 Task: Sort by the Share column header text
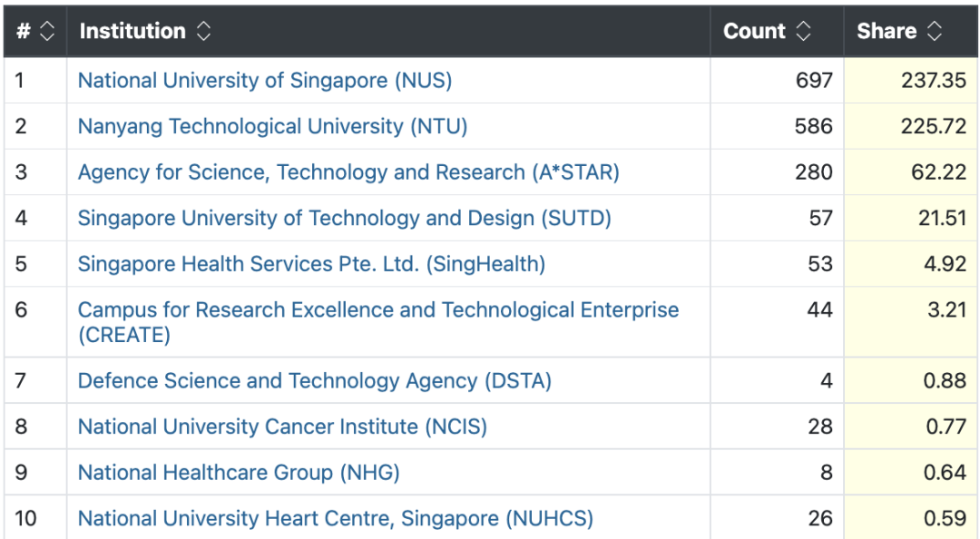[886, 32]
